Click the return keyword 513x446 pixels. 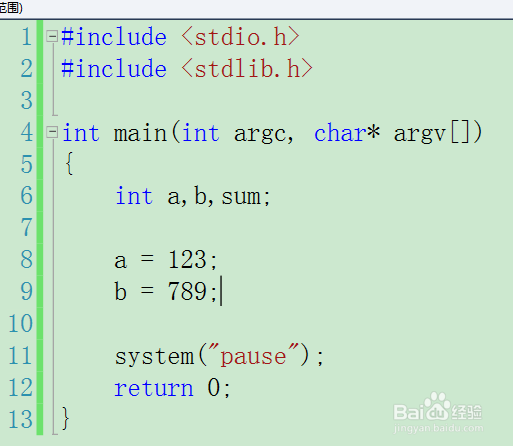coord(154,388)
